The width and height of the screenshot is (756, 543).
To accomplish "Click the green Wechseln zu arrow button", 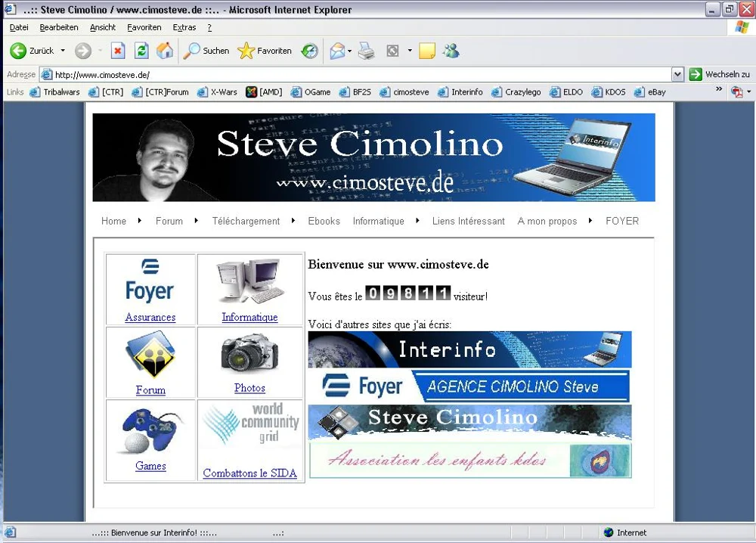I will (696, 74).
